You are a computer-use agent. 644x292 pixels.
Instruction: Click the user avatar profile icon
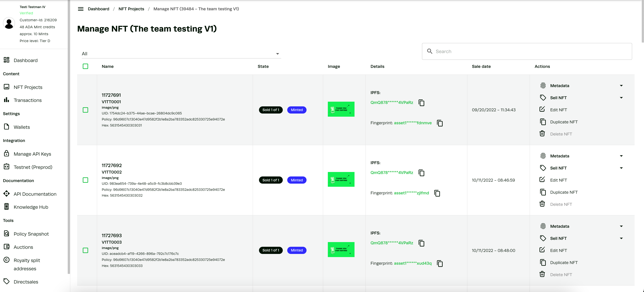coord(9,24)
